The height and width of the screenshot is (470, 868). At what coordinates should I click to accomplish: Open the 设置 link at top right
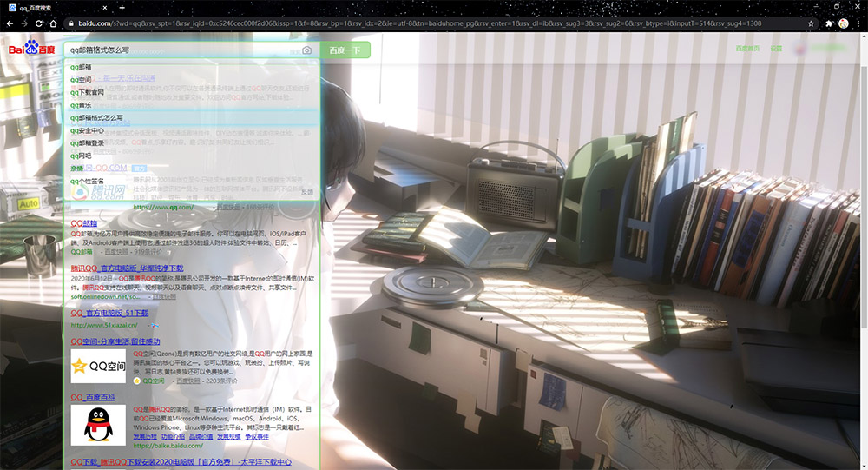pyautogui.click(x=776, y=49)
